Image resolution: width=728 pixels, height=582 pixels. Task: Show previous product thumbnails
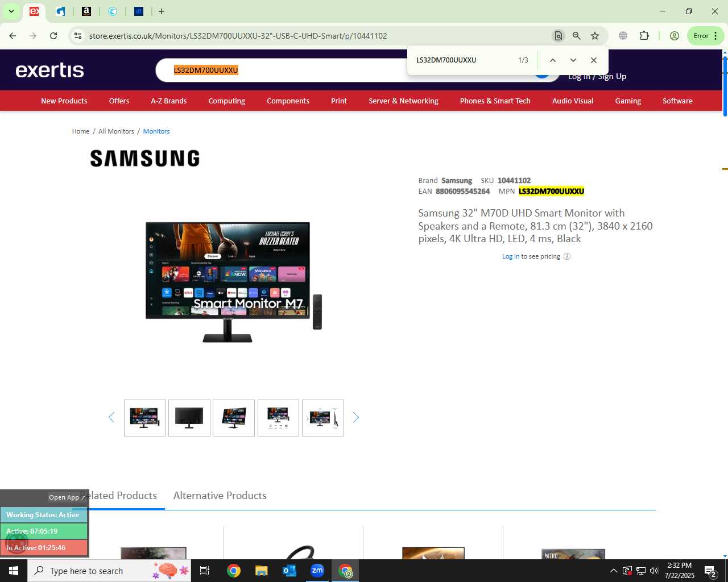[x=111, y=418]
